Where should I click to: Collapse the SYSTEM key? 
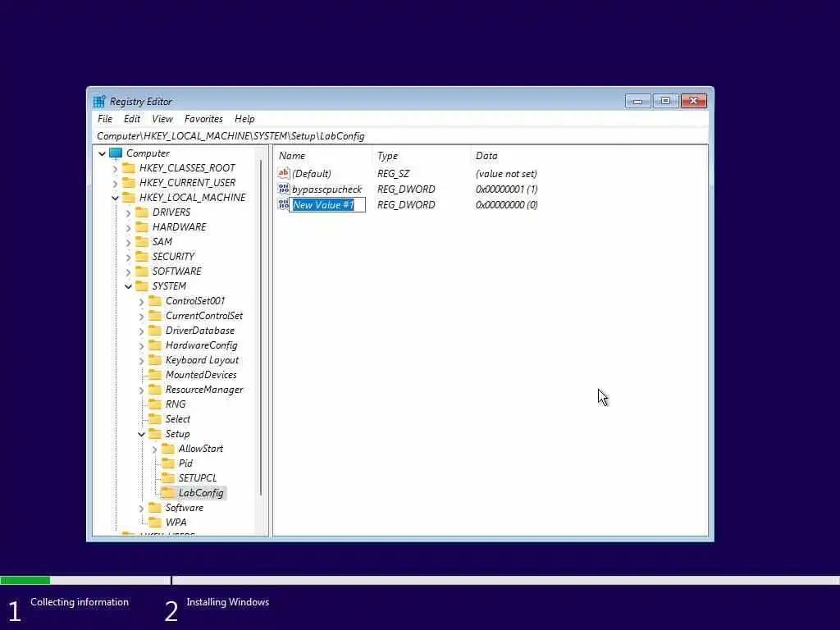[128, 286]
